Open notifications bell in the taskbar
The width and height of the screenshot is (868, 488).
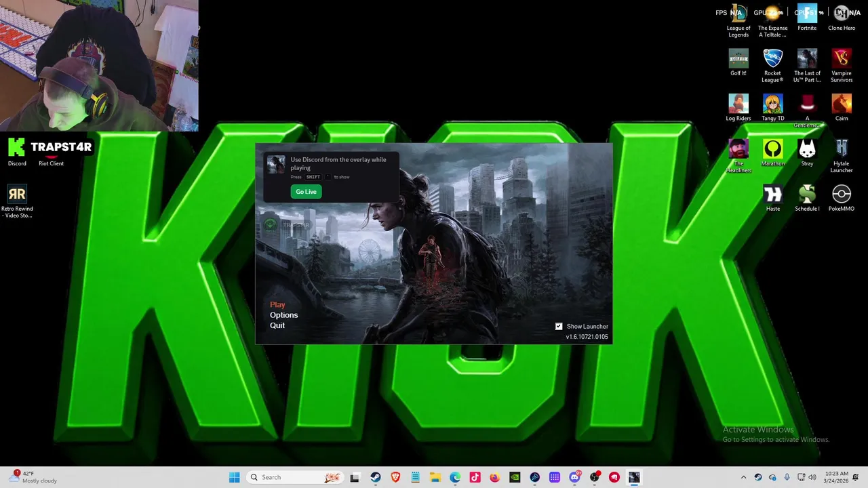[x=856, y=477]
